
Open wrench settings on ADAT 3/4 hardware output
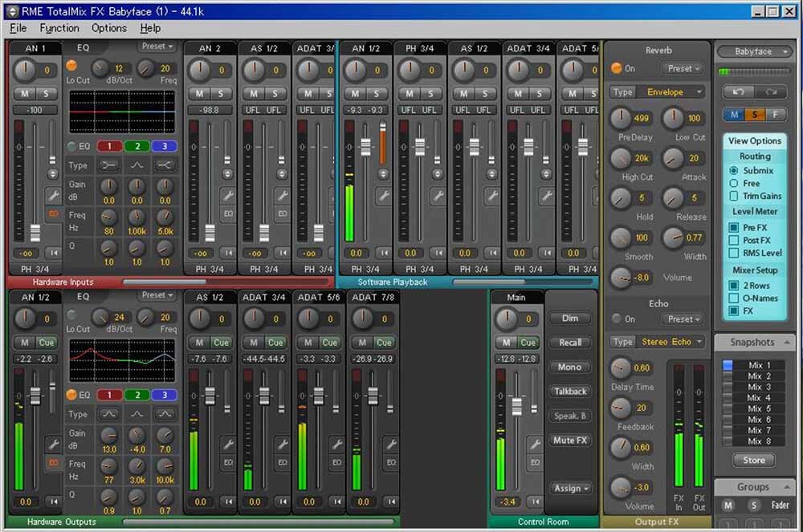(x=282, y=444)
